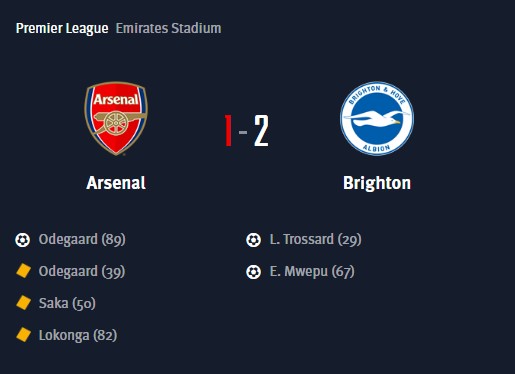This screenshot has height=374, width=515.
Task: Click goal icon beside Odegaard (89)
Action: click(23, 240)
